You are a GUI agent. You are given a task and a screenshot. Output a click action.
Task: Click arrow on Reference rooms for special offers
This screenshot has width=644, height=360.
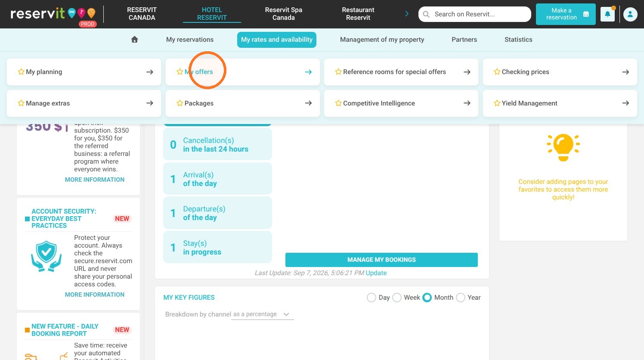[x=467, y=72]
